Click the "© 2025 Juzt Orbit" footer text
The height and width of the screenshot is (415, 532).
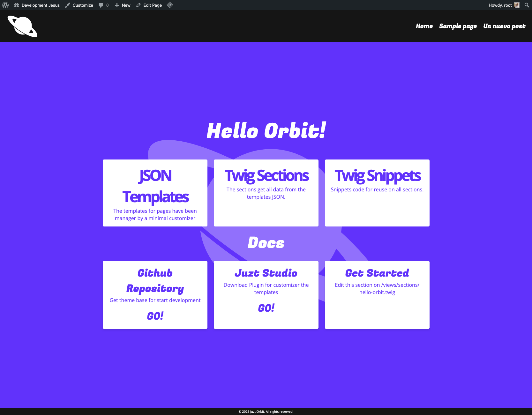(x=251, y=411)
